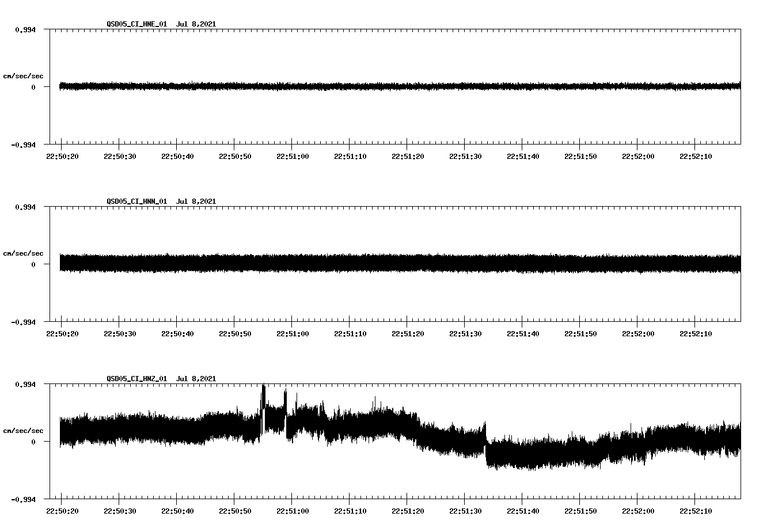Click the QSD05_CI_HNZ_01 plot title
Image resolution: width=782 pixels, height=532 pixels.
click(x=136, y=379)
